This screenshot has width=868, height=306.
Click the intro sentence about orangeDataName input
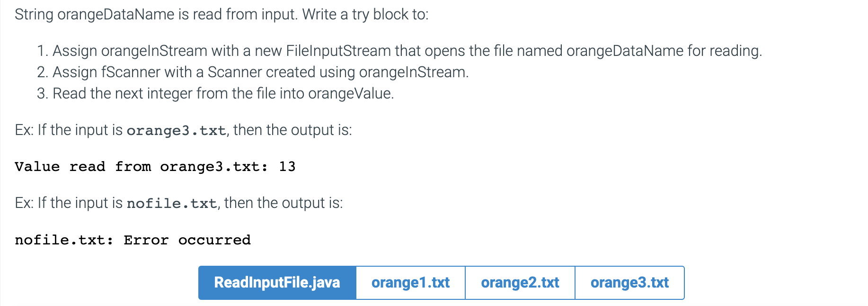pos(221,15)
